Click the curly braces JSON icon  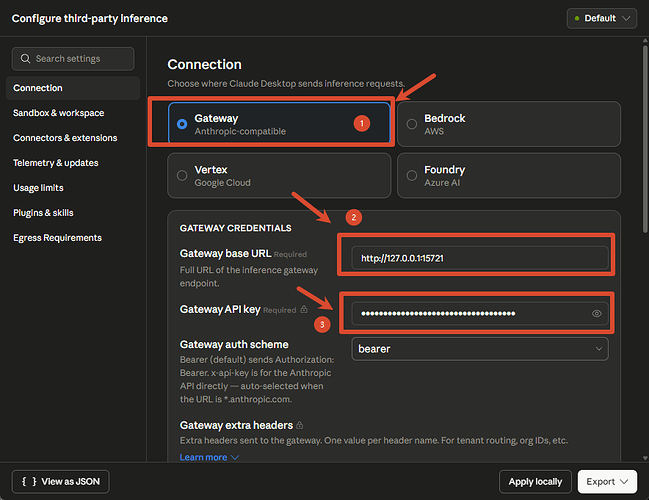tap(29, 481)
